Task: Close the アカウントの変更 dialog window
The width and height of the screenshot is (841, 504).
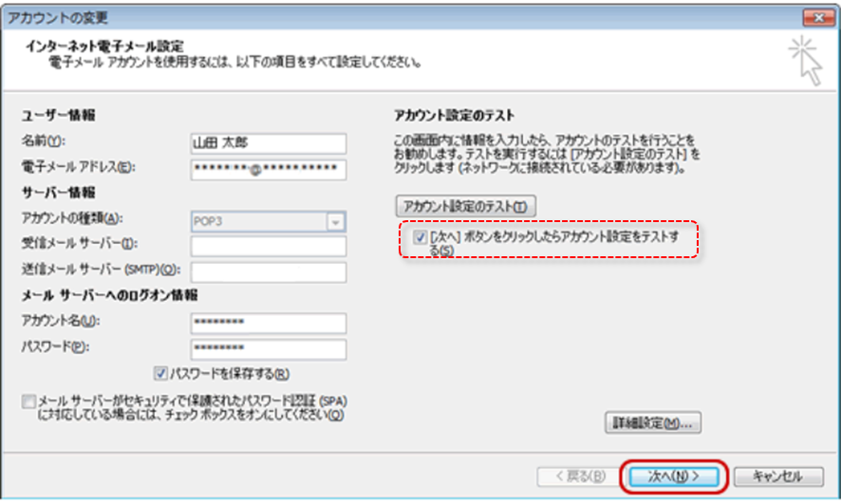Action: click(816, 16)
